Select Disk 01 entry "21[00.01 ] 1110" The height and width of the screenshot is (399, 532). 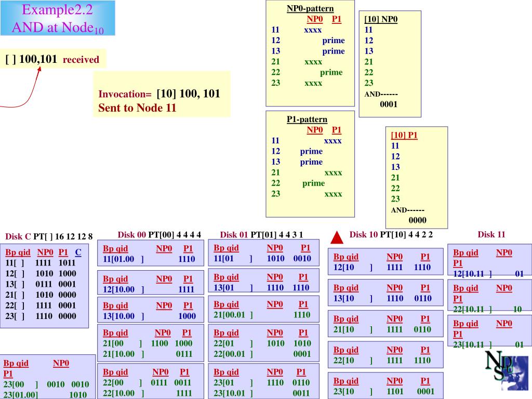[262, 315]
